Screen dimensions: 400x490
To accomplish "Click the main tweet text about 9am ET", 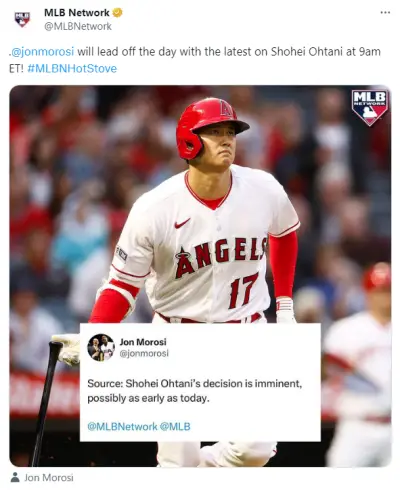I will coord(195,60).
